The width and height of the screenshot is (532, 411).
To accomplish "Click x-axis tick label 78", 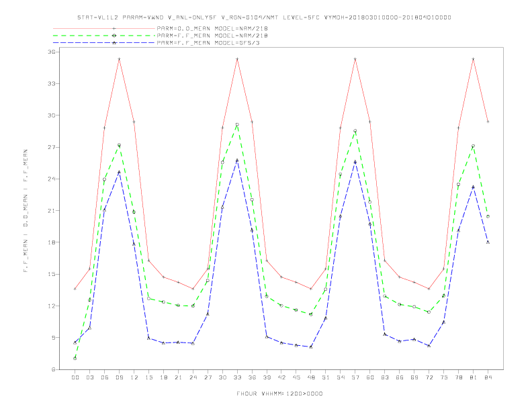I will point(458,377).
